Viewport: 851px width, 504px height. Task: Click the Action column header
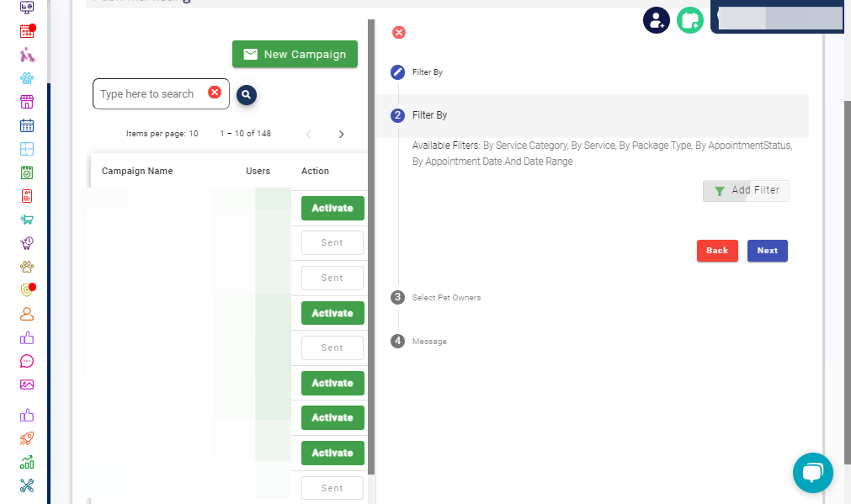316,171
